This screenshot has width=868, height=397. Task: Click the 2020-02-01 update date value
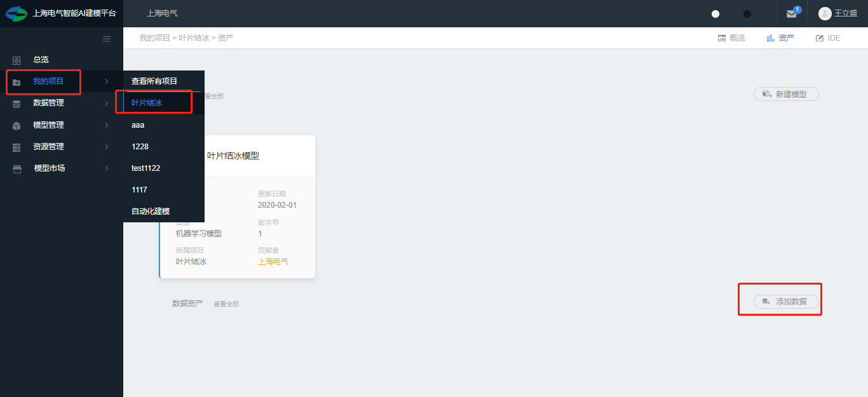click(277, 205)
